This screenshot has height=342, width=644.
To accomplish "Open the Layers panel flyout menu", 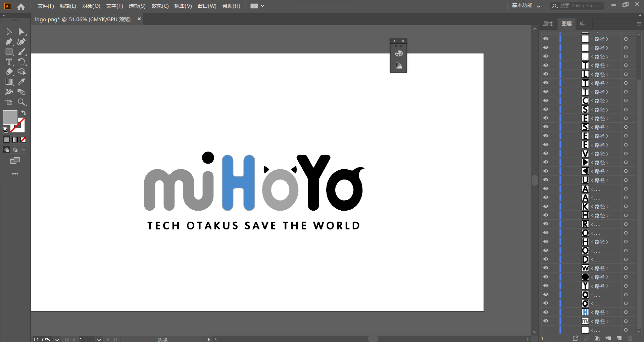I will [639, 24].
